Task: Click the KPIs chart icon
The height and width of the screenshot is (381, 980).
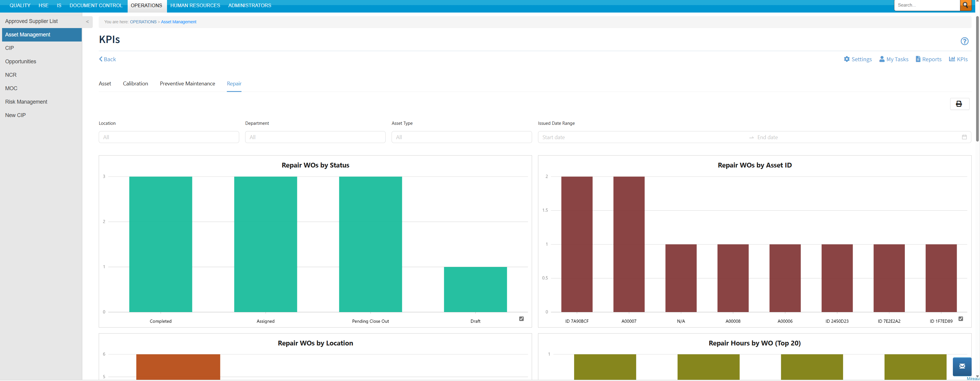Action: tap(952, 59)
